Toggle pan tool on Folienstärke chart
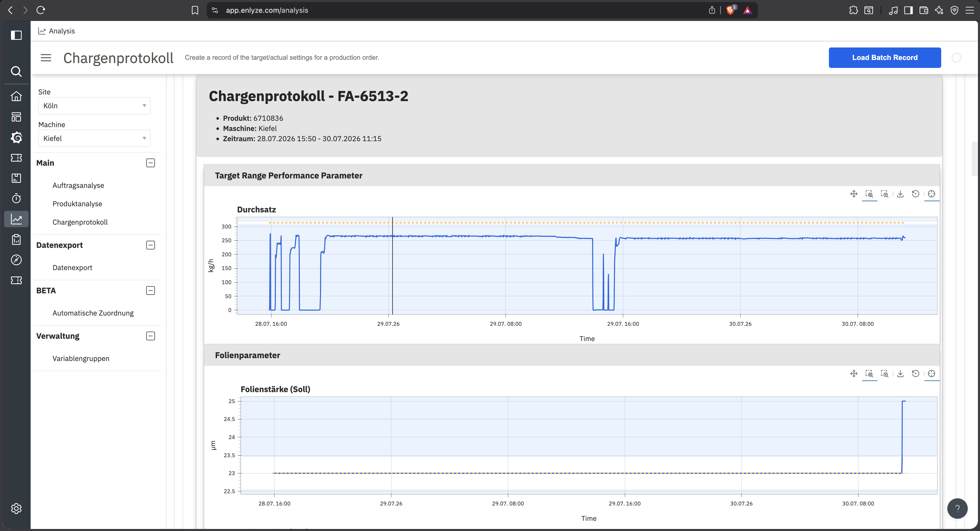The height and width of the screenshot is (531, 980). pyautogui.click(x=854, y=373)
